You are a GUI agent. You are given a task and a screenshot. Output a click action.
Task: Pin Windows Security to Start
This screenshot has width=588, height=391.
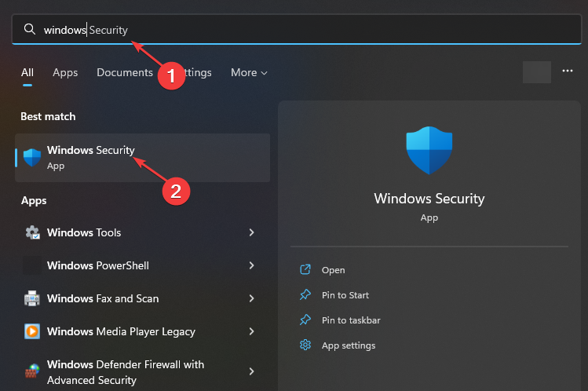(x=345, y=295)
